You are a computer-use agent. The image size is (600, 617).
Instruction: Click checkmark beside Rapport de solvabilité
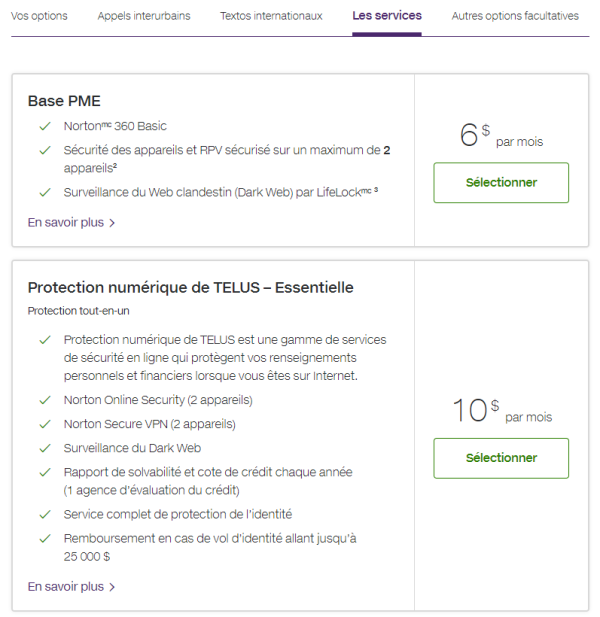(44, 472)
